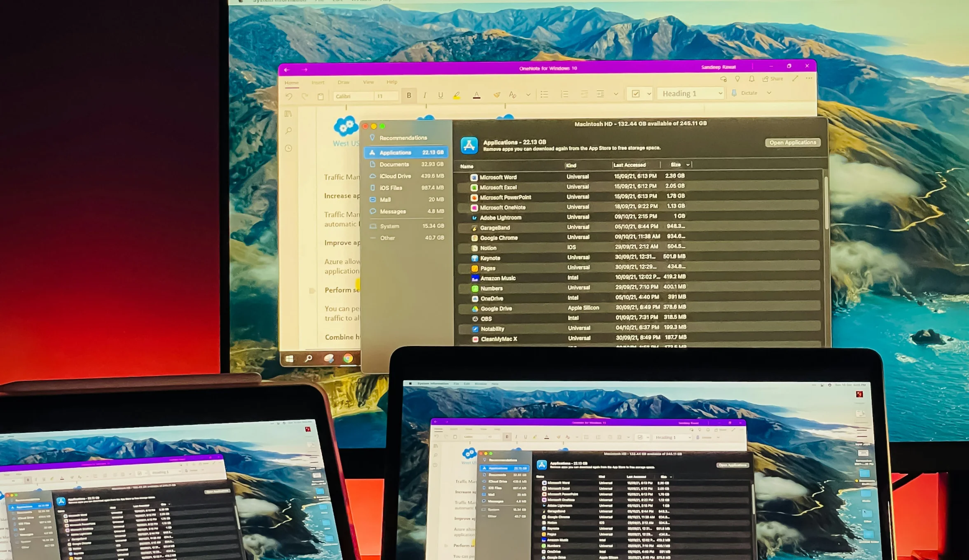The width and height of the screenshot is (969, 560).
Task: Select iCloud Drive in storage sidebar
Action: (x=406, y=176)
